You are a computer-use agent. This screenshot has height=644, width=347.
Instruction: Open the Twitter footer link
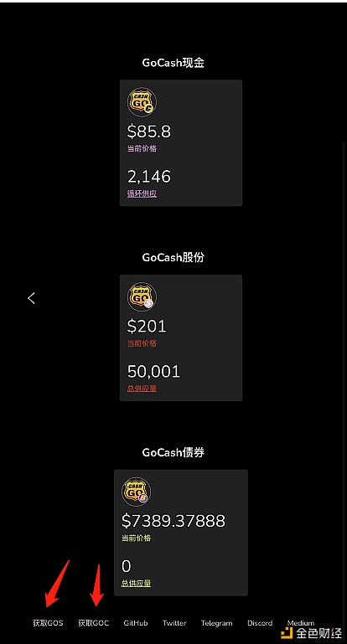pos(174,623)
